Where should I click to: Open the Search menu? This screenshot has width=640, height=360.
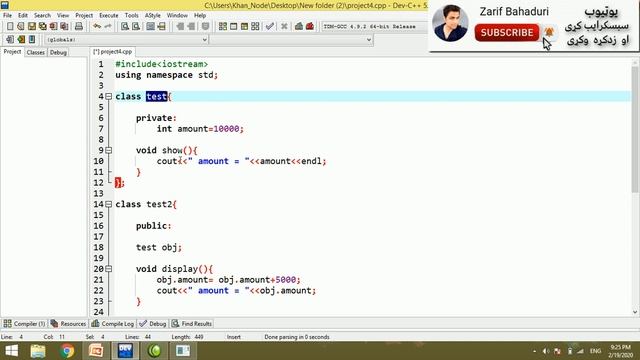pyautogui.click(x=42, y=15)
